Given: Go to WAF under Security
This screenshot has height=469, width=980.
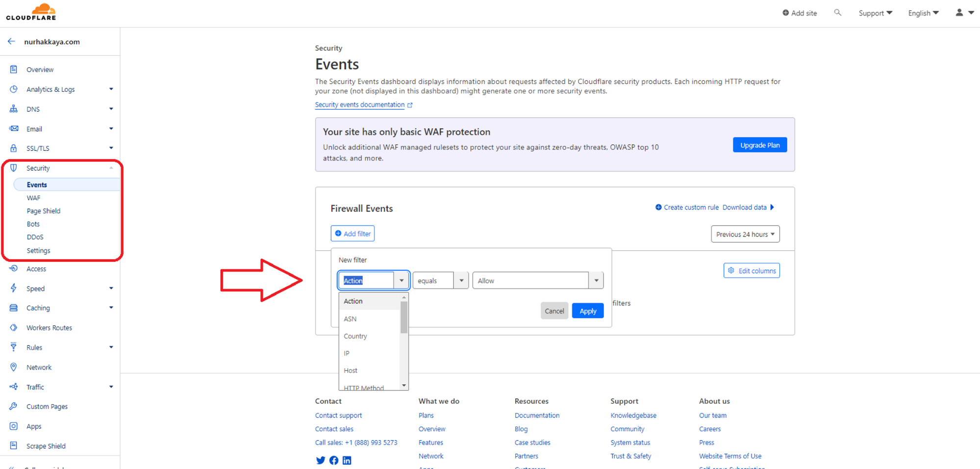Looking at the screenshot, I should (33, 198).
